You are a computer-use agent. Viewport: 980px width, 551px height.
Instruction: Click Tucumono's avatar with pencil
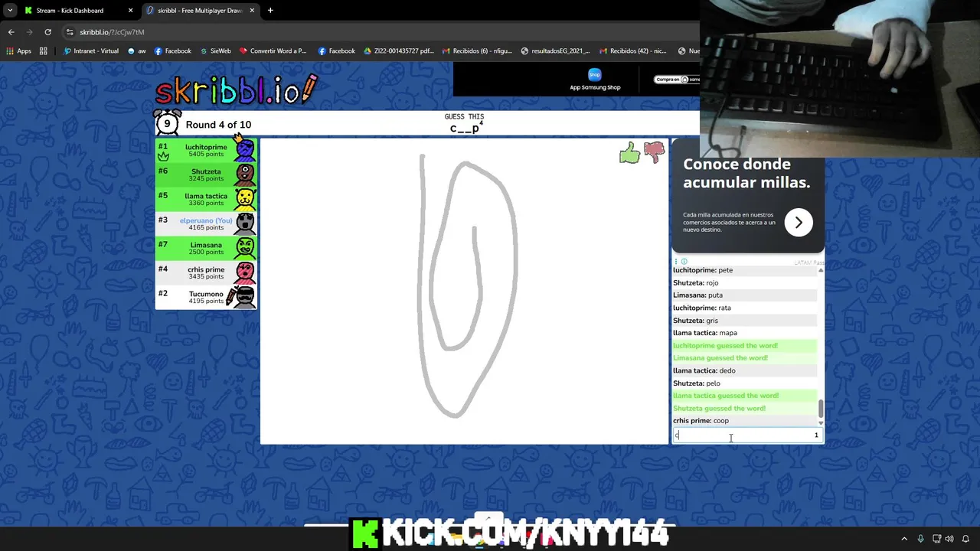pos(242,296)
